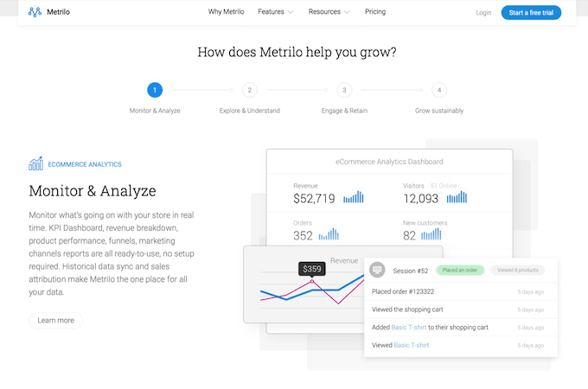
Task: Click the New customers sparkline bar chart
Action: tap(431, 234)
